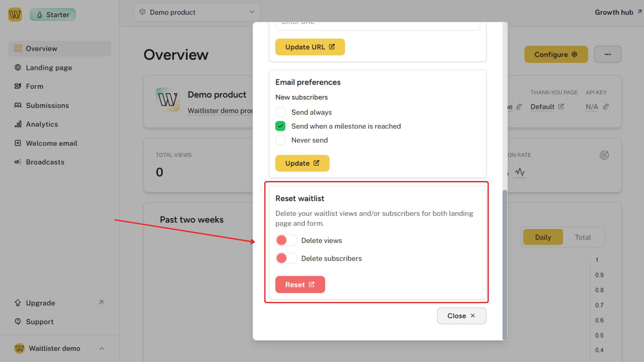Viewport: 644px width, 362px height.
Task: Click the external arrow next to Upgrade
Action: point(101,302)
